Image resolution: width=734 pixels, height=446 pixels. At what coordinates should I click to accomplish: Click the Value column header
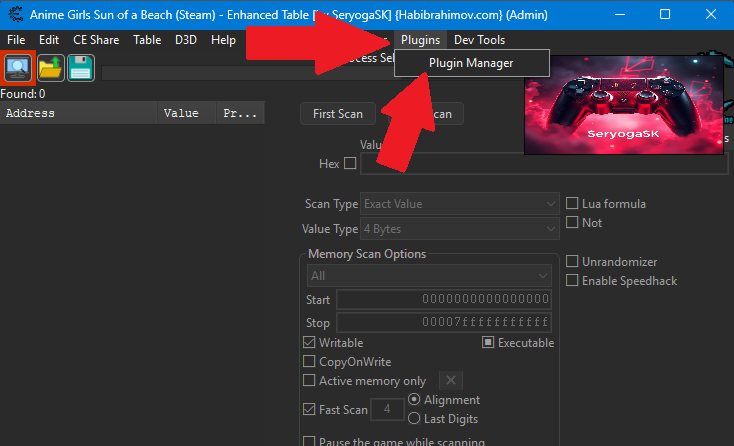point(187,113)
